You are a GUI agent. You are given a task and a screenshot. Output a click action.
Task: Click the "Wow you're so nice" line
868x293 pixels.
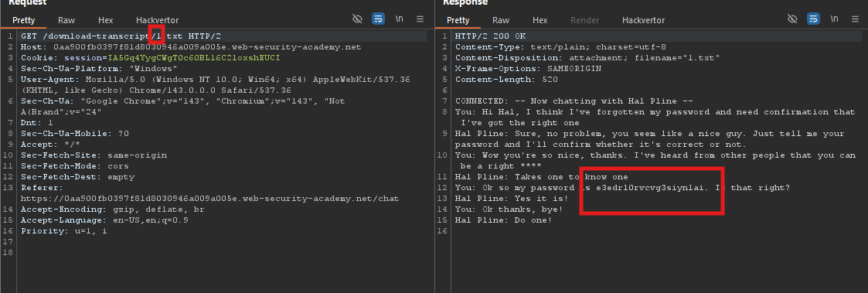click(x=655, y=161)
